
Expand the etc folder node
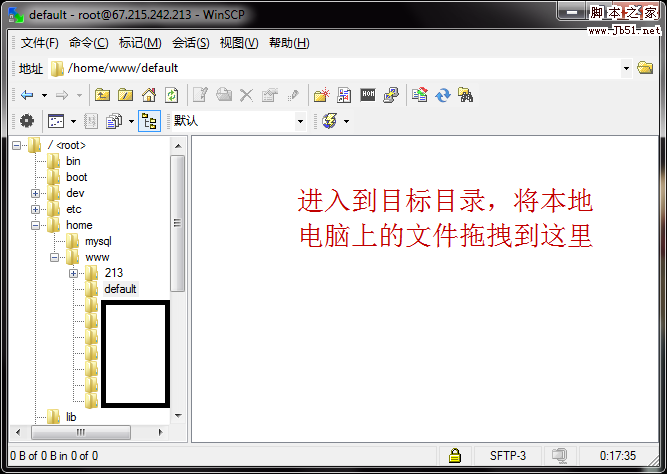(x=35, y=209)
